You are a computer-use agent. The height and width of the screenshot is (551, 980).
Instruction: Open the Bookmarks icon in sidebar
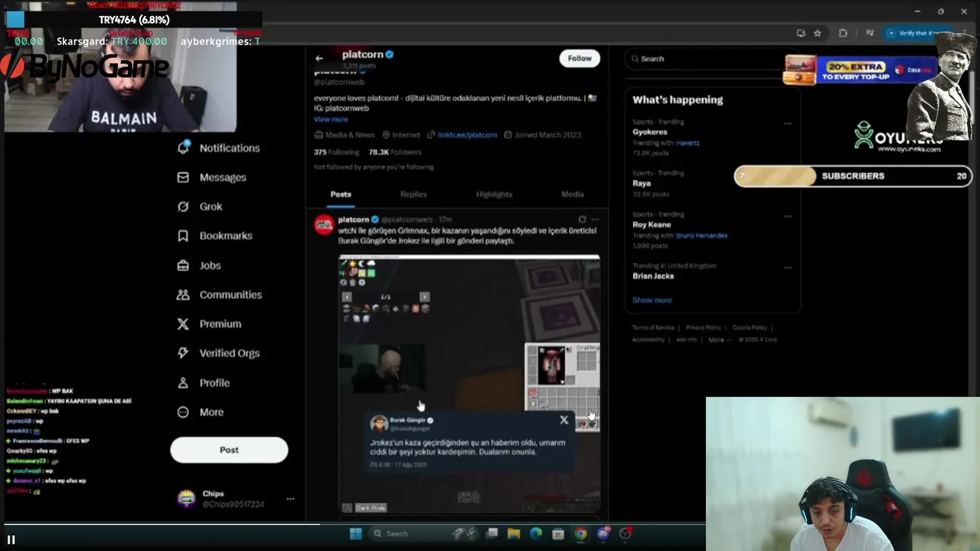coord(183,236)
